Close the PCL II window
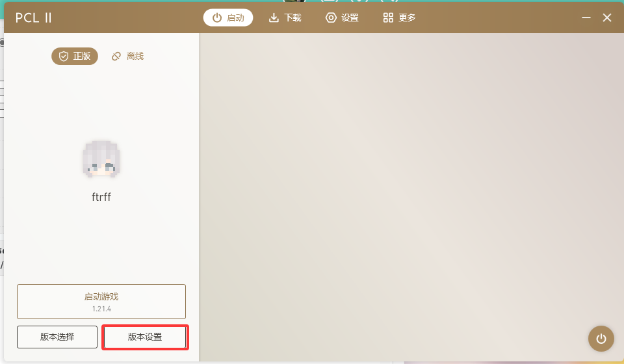Screen dimensions: 624x364 click(607, 18)
